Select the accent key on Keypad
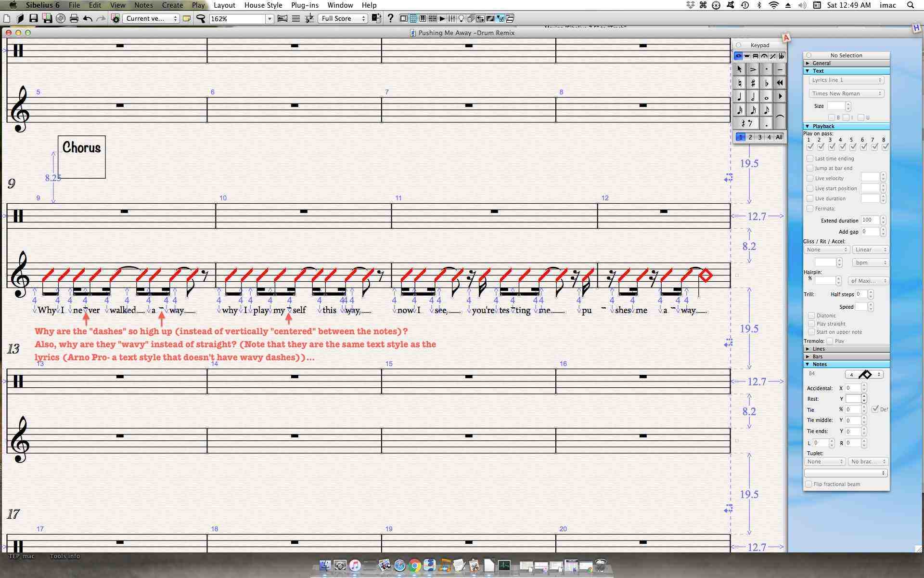Image resolution: width=924 pixels, height=578 pixels. (753, 69)
